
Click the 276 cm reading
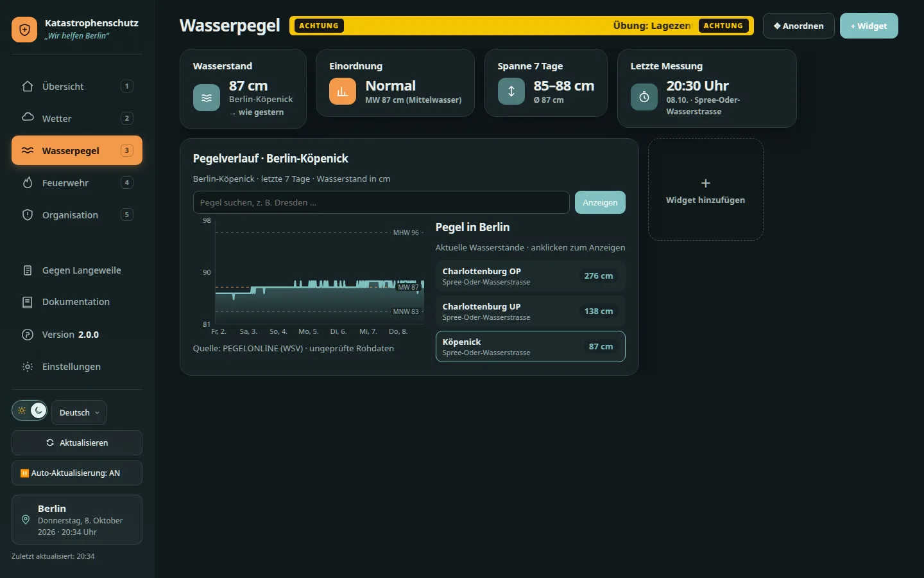coord(599,276)
